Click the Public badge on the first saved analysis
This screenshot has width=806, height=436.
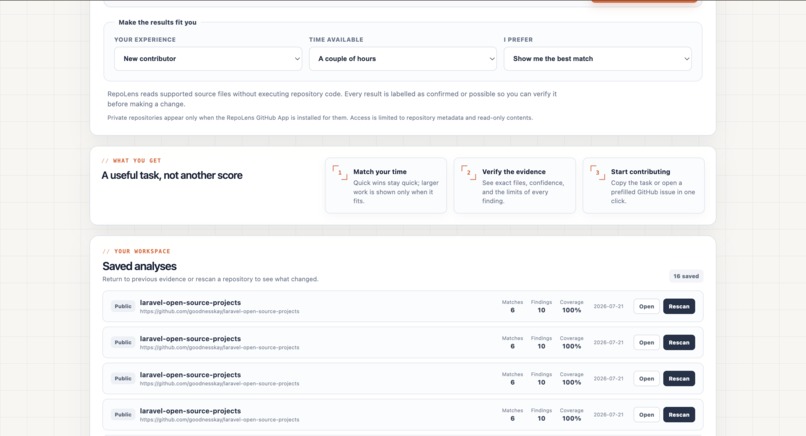coord(123,306)
